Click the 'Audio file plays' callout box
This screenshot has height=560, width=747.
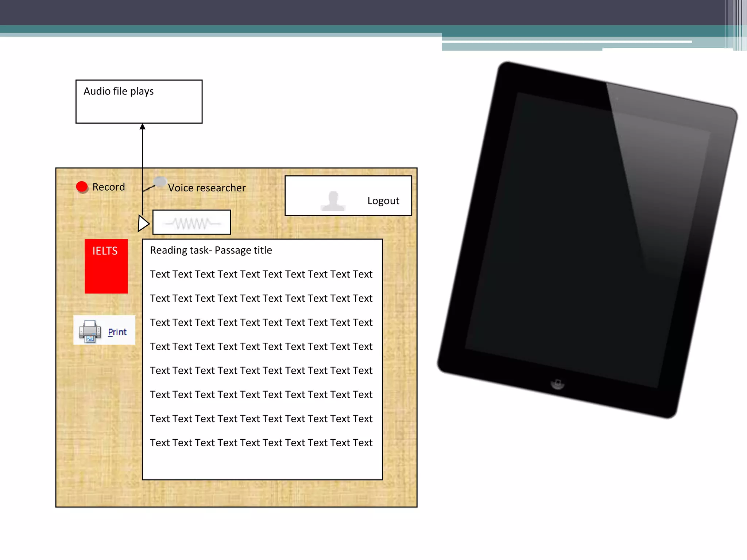click(x=139, y=102)
